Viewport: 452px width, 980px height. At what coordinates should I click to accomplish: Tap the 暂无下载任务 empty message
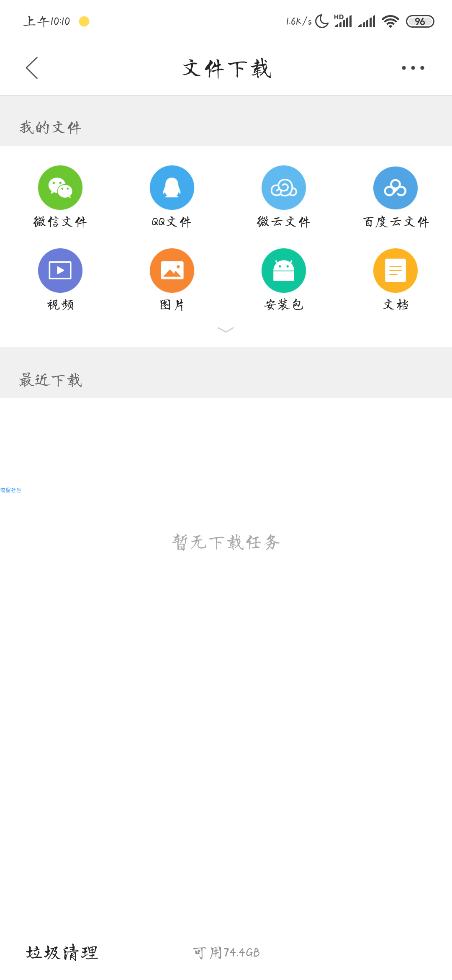[226, 542]
